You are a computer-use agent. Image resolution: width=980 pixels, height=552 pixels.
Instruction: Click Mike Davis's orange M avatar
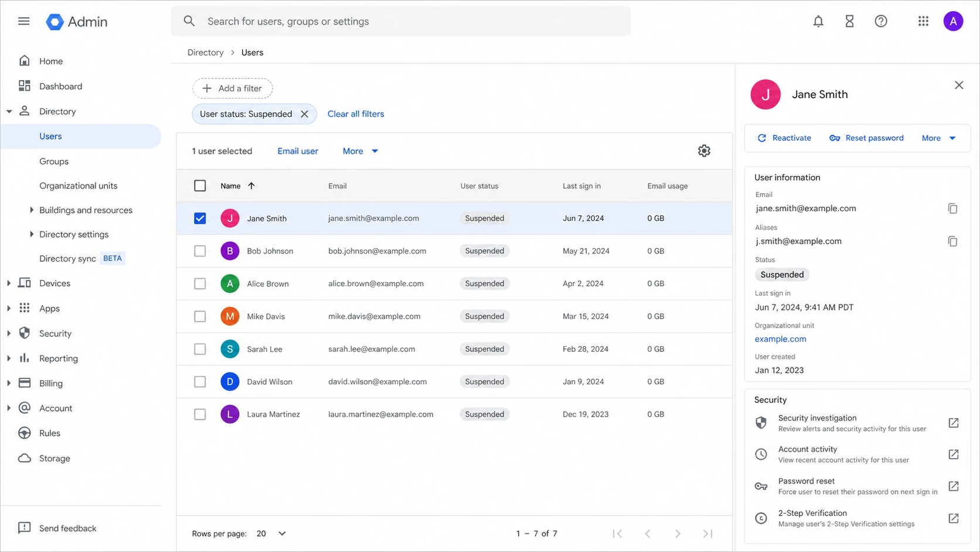(230, 316)
